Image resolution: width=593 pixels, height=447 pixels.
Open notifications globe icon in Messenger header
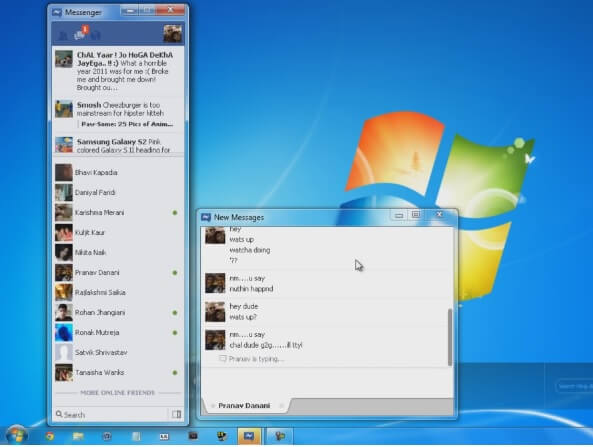[x=96, y=36]
